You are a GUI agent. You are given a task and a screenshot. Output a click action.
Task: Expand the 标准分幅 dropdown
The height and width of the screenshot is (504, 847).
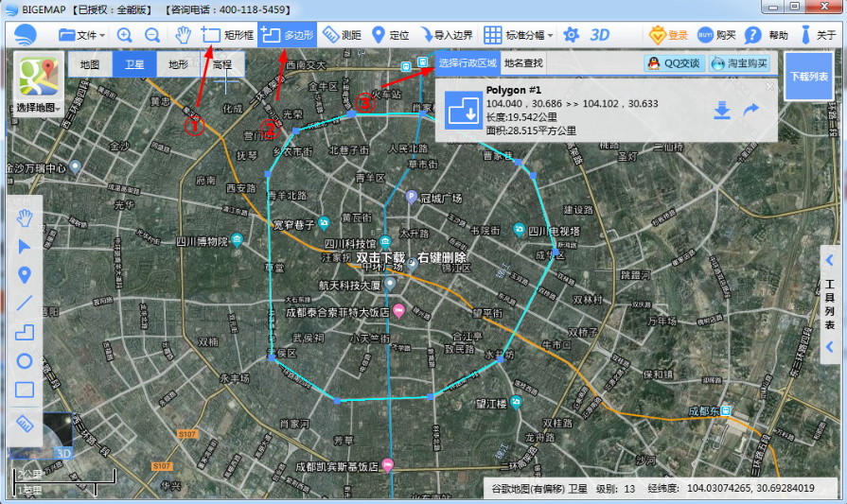click(x=520, y=35)
